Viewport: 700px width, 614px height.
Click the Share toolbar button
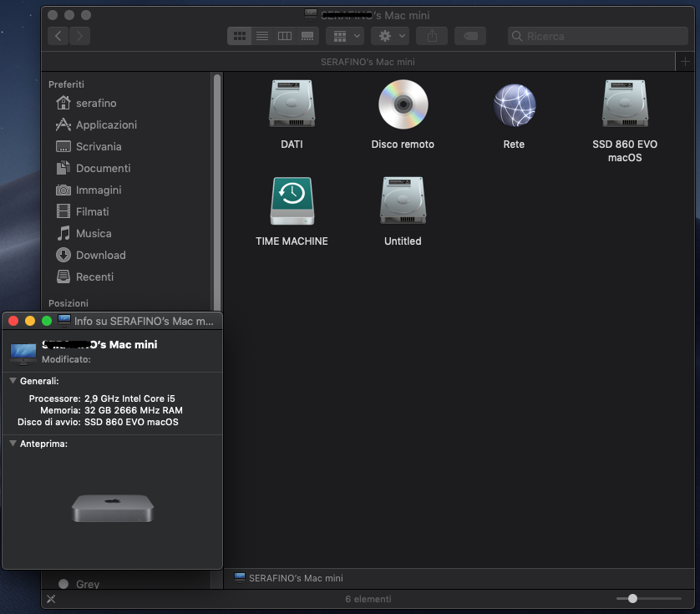[x=432, y=36]
